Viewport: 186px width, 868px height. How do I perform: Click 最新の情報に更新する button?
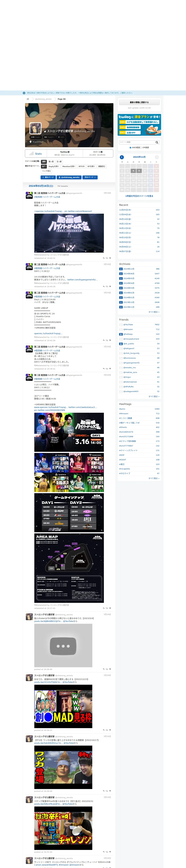pyautogui.click(x=139, y=102)
